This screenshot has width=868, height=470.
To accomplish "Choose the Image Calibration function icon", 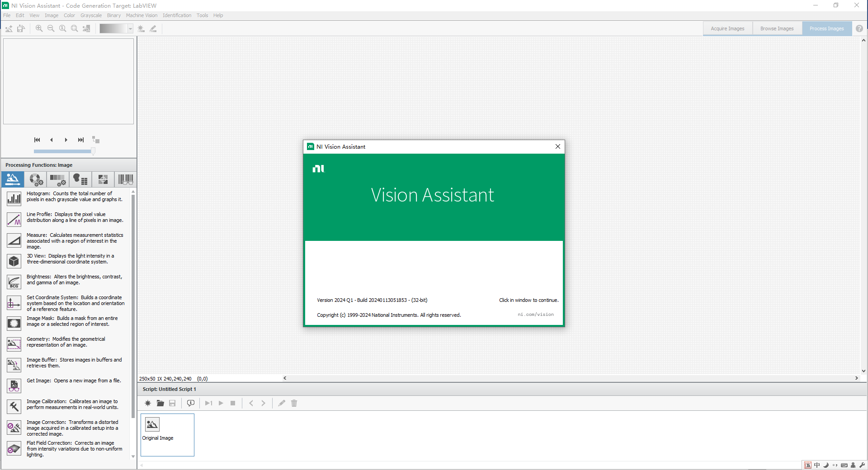I will pos(14,406).
